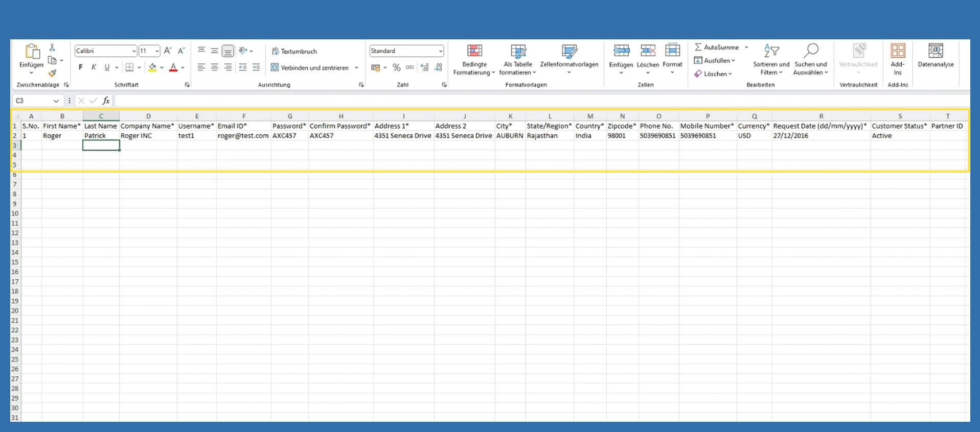Click the increase font size icon
The width and height of the screenshot is (980, 432).
168,51
